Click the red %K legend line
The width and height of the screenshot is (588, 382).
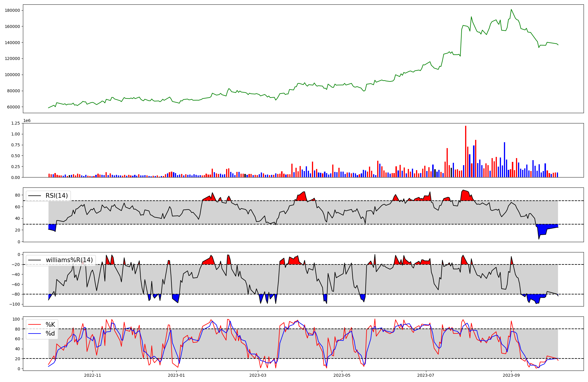click(34, 325)
